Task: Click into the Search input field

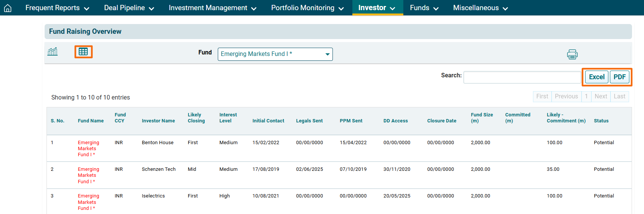Action: tap(522, 77)
